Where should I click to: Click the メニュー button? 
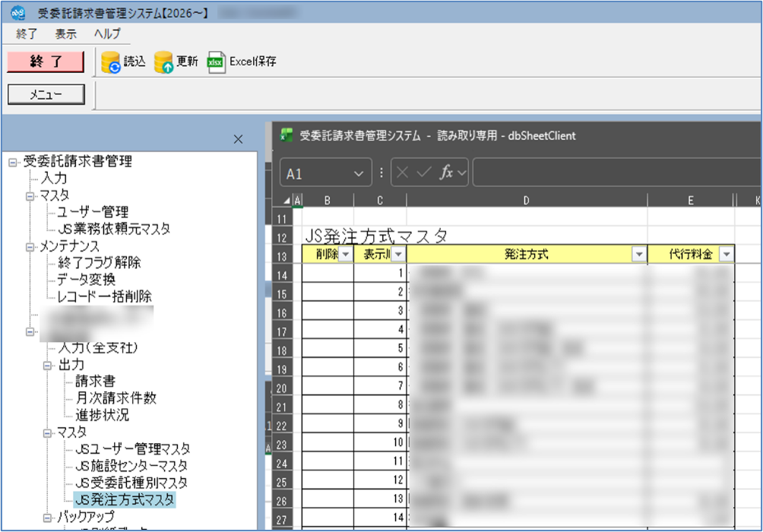(x=46, y=94)
